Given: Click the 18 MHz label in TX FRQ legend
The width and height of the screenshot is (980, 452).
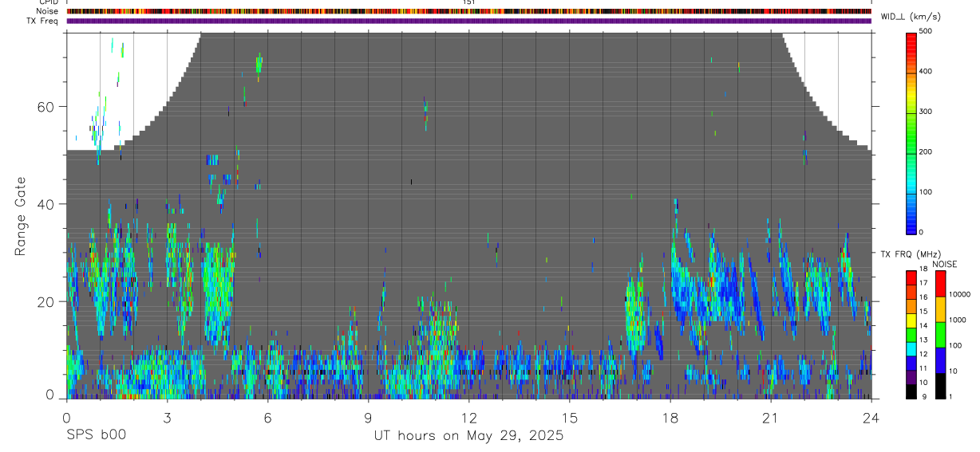Looking at the screenshot, I should 923,269.
